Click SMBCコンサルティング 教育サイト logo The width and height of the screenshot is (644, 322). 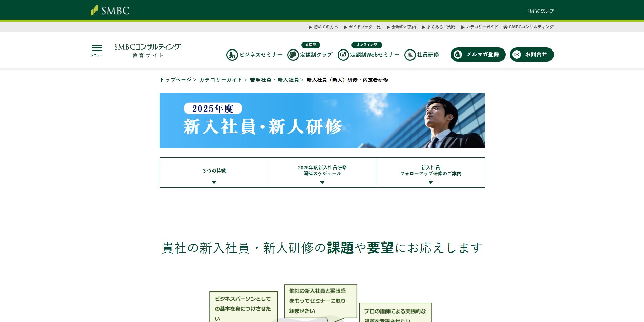pos(147,51)
